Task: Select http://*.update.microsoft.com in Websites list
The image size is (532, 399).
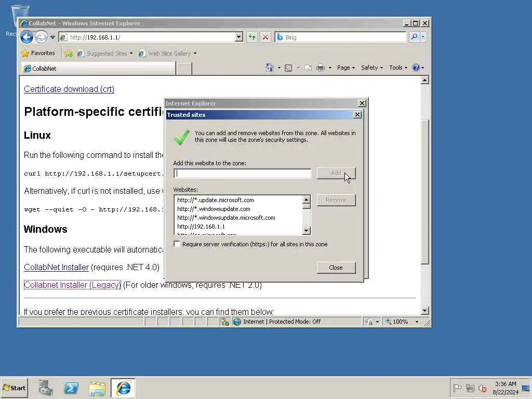Action: point(216,200)
